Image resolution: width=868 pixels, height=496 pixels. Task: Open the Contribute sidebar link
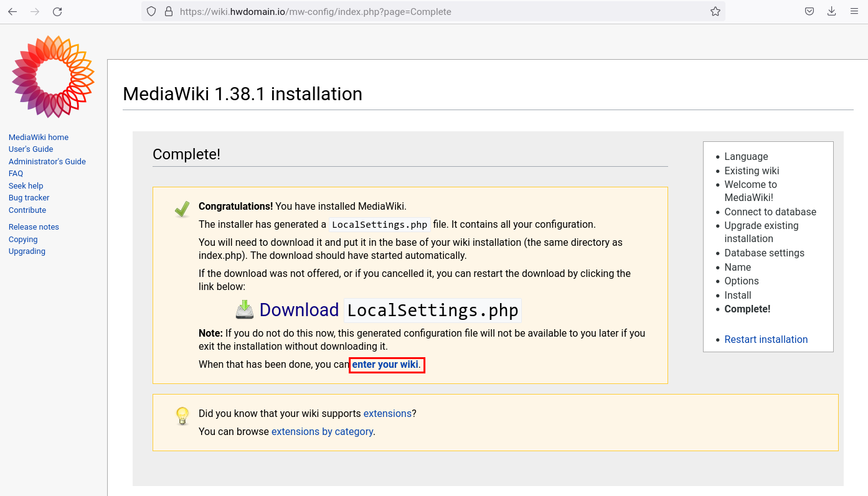pyautogui.click(x=27, y=210)
